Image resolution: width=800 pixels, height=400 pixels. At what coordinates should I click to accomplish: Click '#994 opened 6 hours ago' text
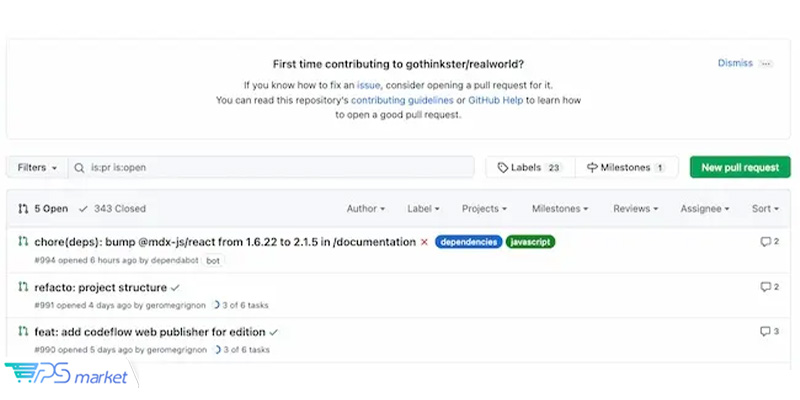click(x=85, y=260)
